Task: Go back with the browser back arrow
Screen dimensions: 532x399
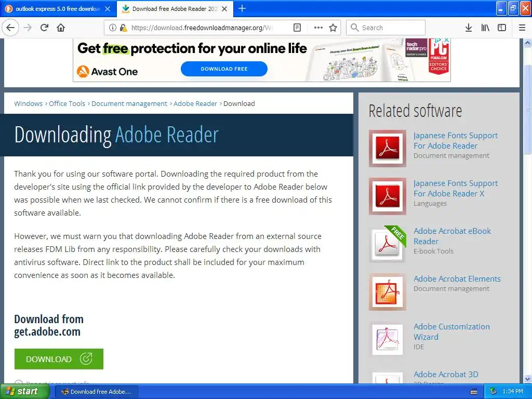Action: [10, 28]
